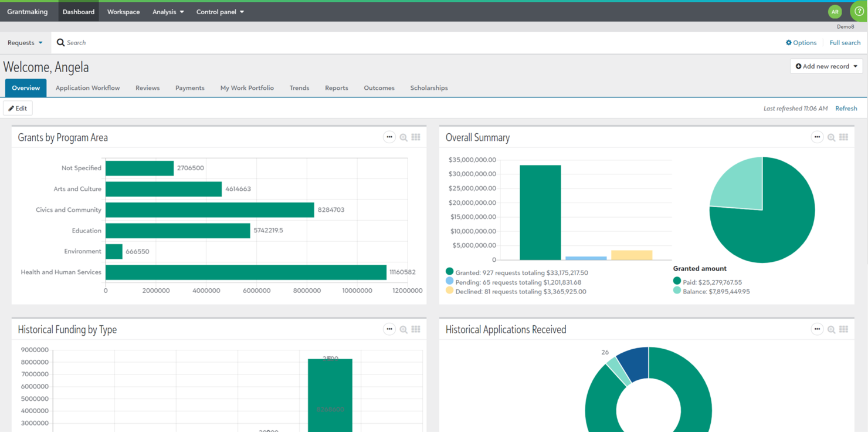Open more options for Grants by Program Area
The image size is (868, 432).
[389, 137]
